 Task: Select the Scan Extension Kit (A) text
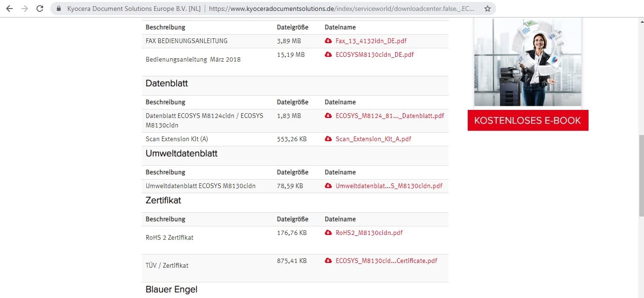[x=177, y=139]
